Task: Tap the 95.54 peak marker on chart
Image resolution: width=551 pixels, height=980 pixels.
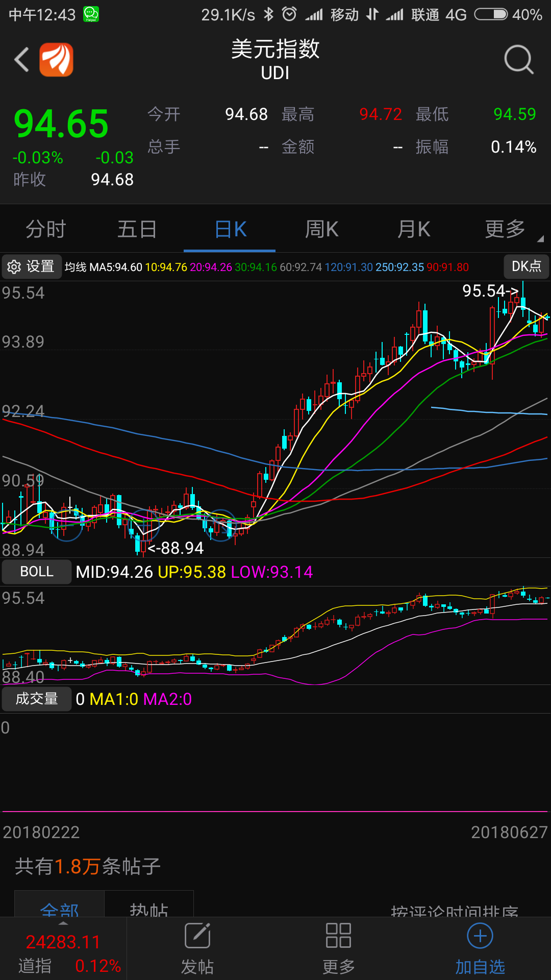Action: pos(490,291)
